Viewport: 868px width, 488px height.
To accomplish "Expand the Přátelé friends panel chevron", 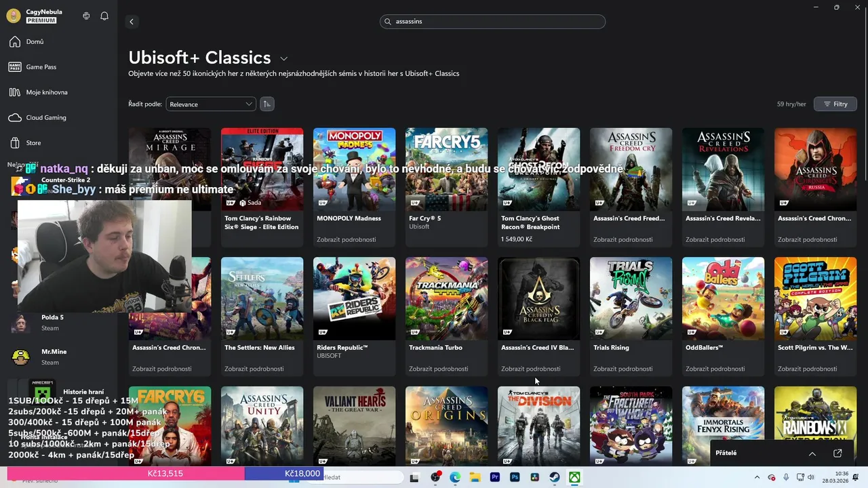I will (x=812, y=453).
